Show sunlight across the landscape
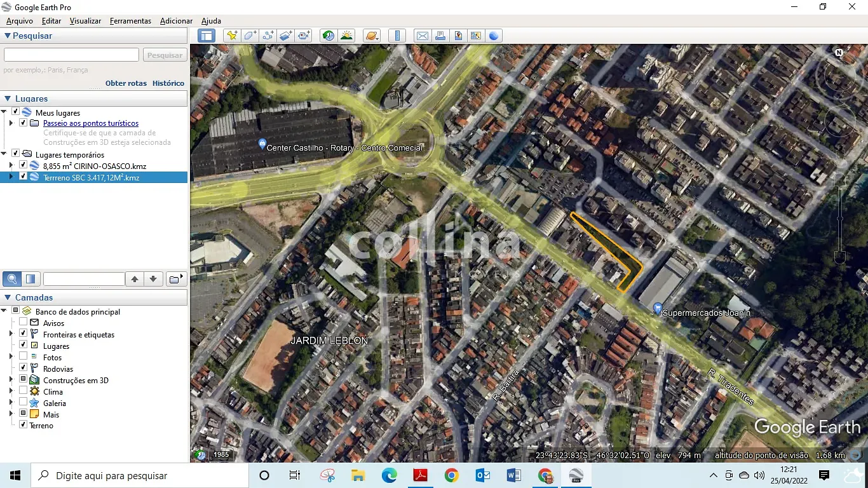 (346, 36)
